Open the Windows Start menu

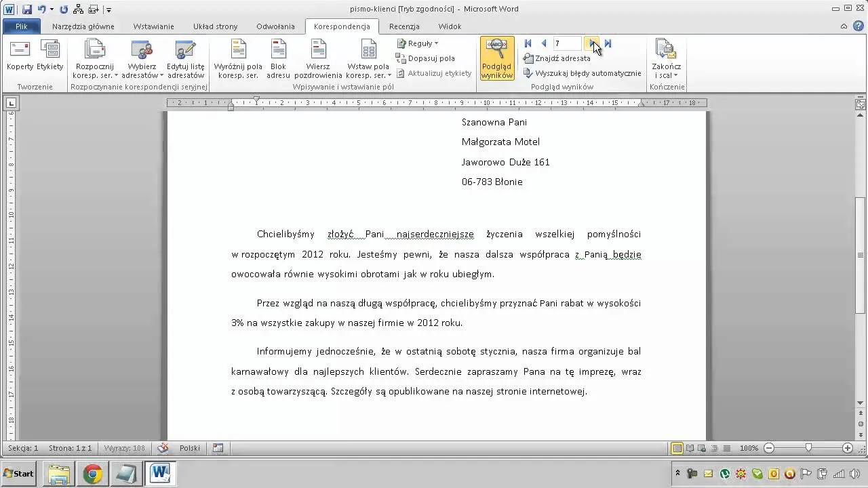pos(19,473)
